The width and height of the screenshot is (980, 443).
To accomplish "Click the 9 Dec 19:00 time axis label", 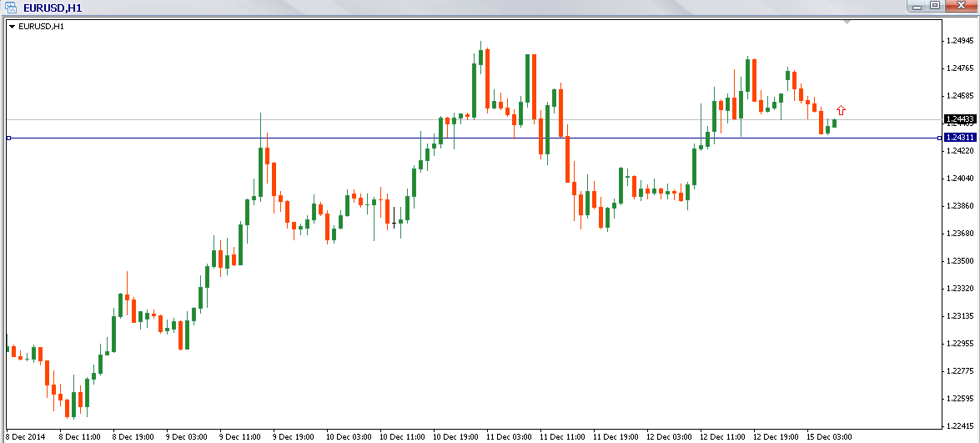I will click(x=293, y=437).
